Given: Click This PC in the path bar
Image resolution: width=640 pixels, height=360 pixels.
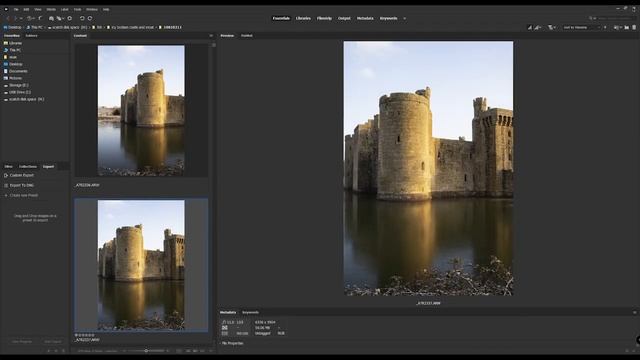Looking at the screenshot, I should coord(35,27).
